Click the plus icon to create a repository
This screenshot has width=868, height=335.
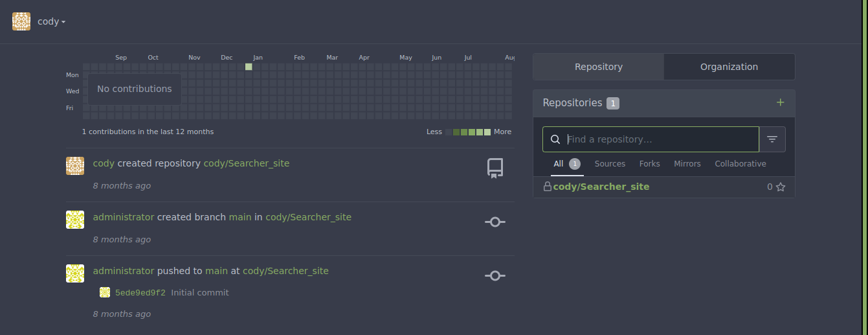click(780, 102)
